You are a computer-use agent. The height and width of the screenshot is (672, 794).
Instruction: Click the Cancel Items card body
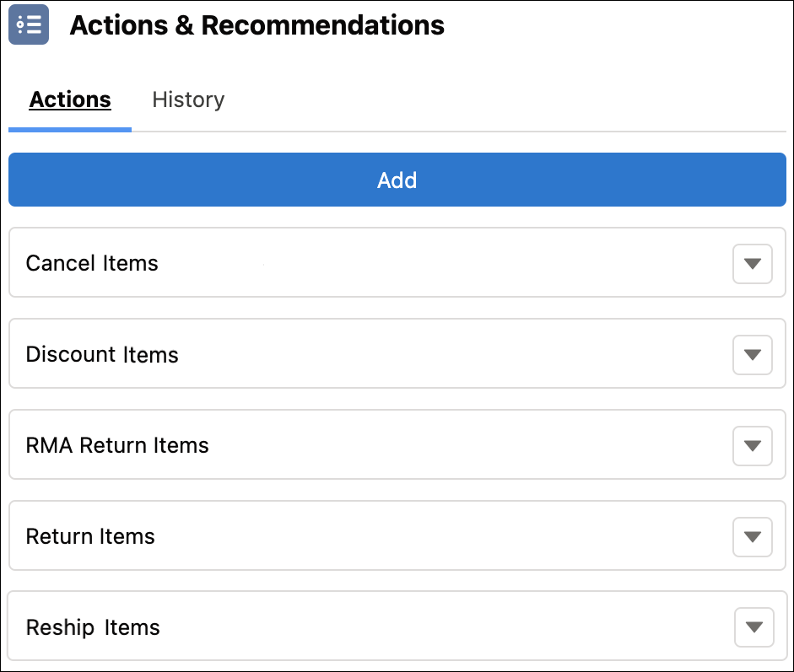397,262
